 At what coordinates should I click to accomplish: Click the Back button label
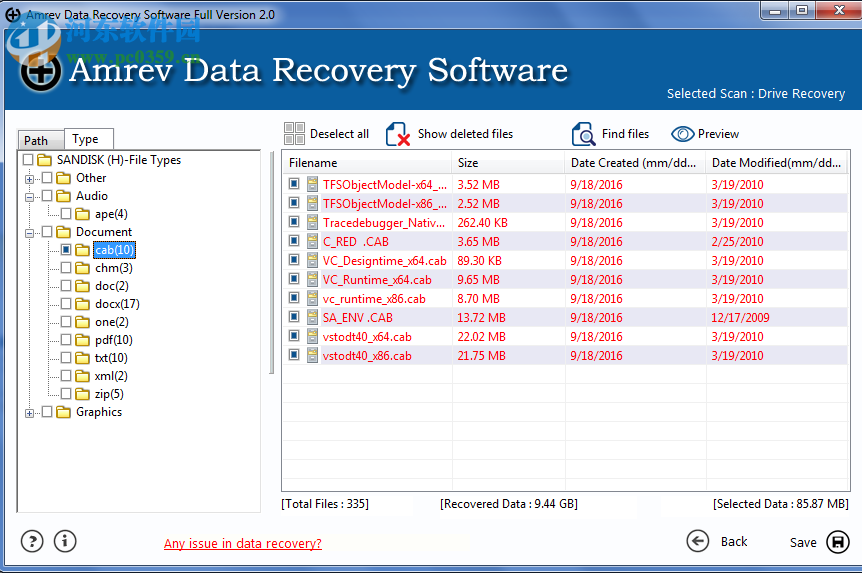pos(734,542)
